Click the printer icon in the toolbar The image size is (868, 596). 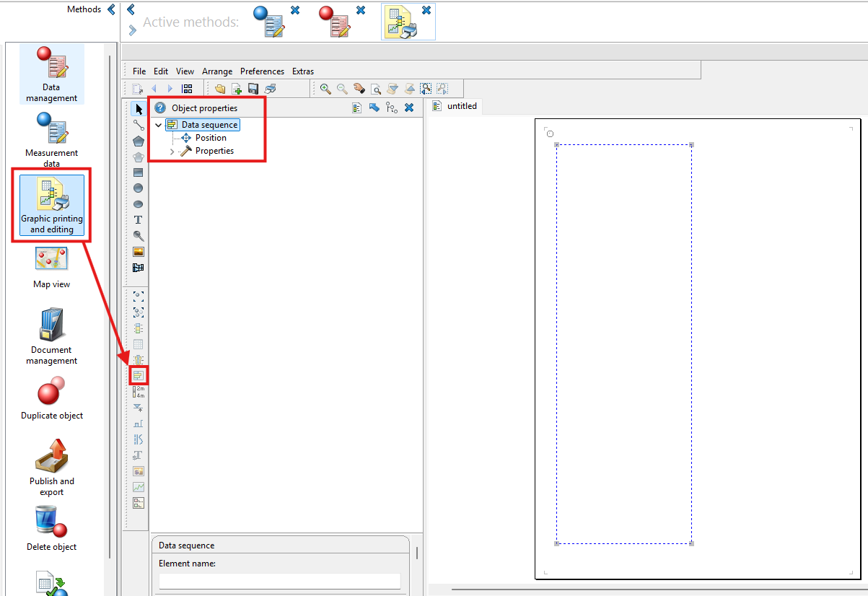[x=270, y=89]
